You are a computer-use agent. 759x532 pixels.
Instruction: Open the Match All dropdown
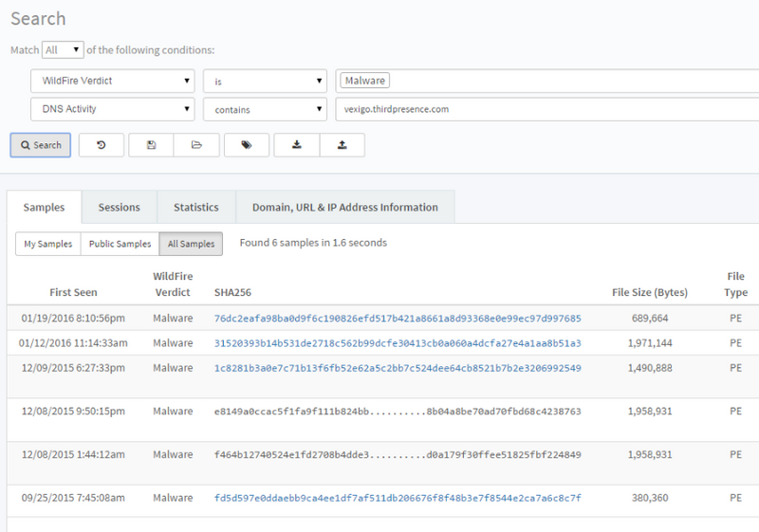coord(64,49)
